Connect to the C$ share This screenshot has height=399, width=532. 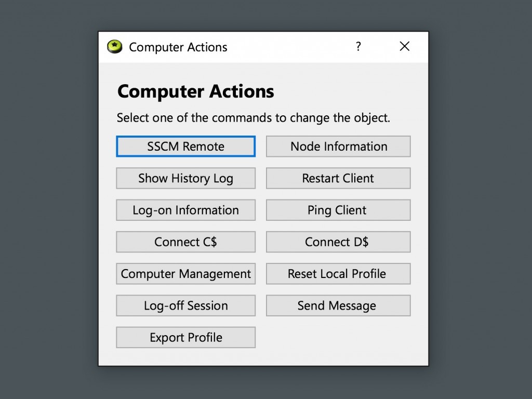pyautogui.click(x=185, y=242)
